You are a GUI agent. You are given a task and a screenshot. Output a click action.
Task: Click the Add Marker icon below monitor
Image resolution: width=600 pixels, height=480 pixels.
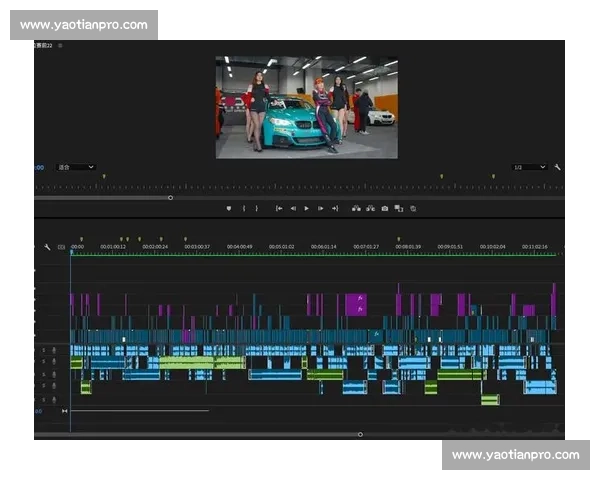(229, 208)
